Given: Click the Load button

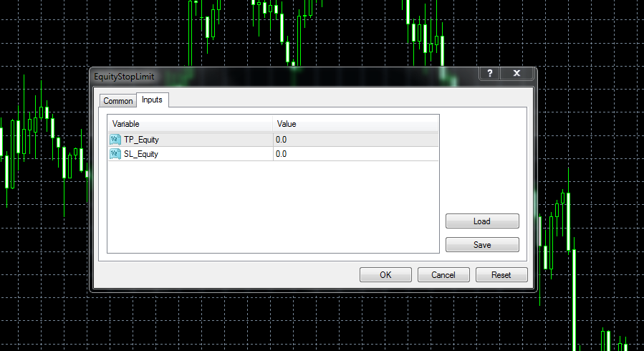Looking at the screenshot, I should (482, 221).
